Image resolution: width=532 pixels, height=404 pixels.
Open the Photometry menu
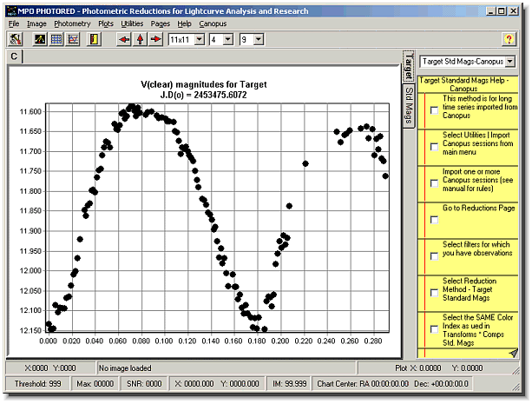(72, 23)
